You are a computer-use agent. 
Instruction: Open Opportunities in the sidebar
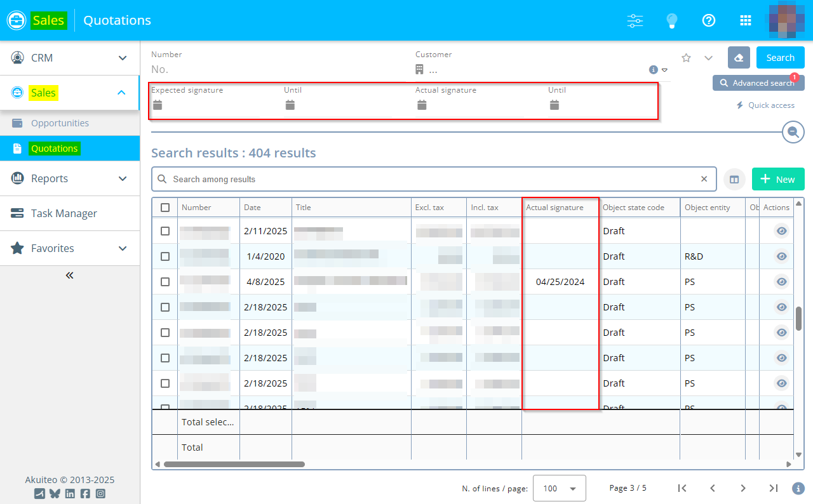pos(60,123)
